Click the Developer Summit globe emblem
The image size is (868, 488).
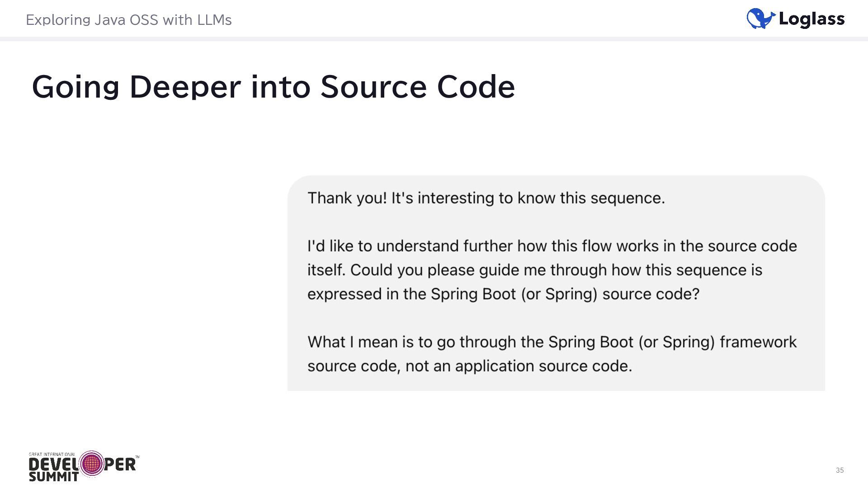[92, 464]
